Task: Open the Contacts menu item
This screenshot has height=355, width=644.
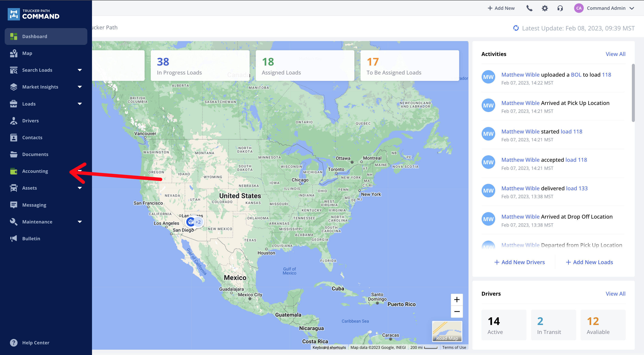Action: click(46, 138)
